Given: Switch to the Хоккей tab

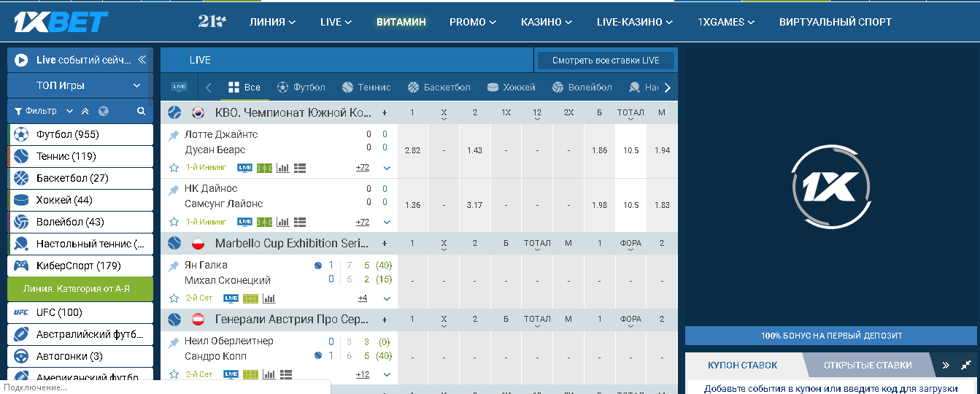Looking at the screenshot, I should pos(512,88).
